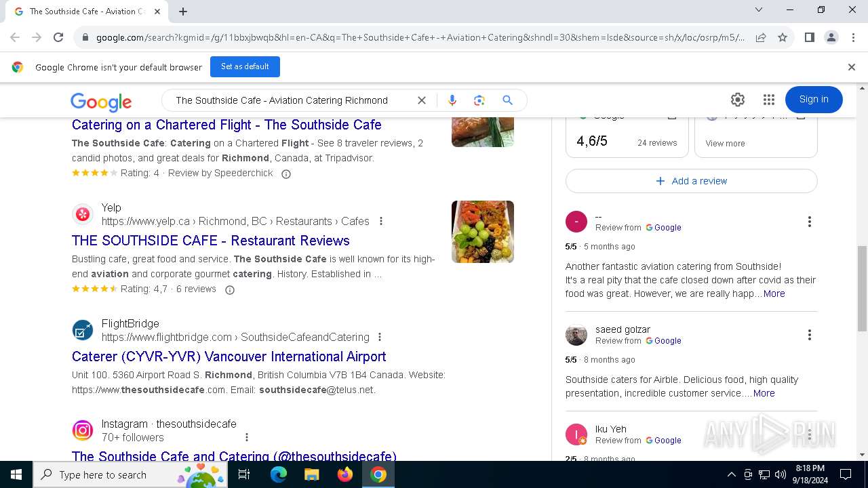The height and width of the screenshot is (488, 868).
Task: Click FlightBridge site icon
Action: pos(83,330)
